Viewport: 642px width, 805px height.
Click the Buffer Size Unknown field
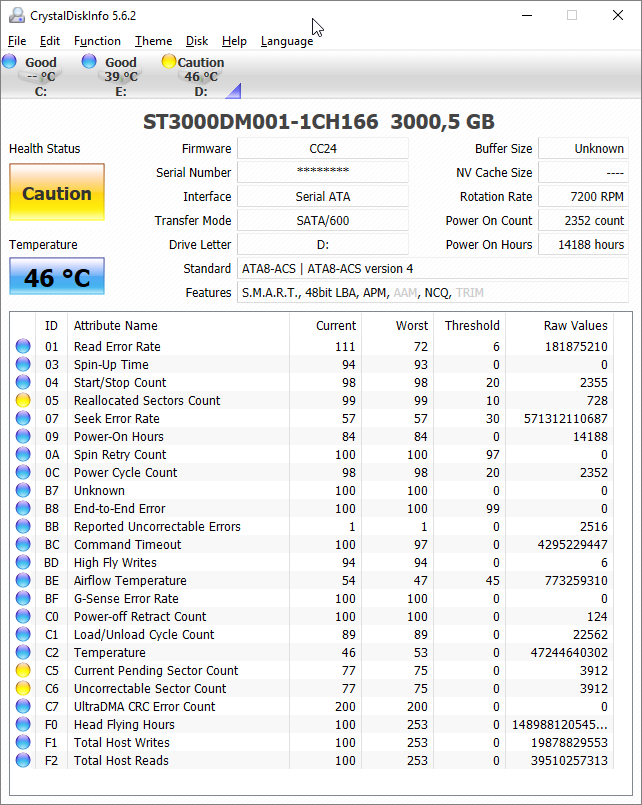click(583, 149)
